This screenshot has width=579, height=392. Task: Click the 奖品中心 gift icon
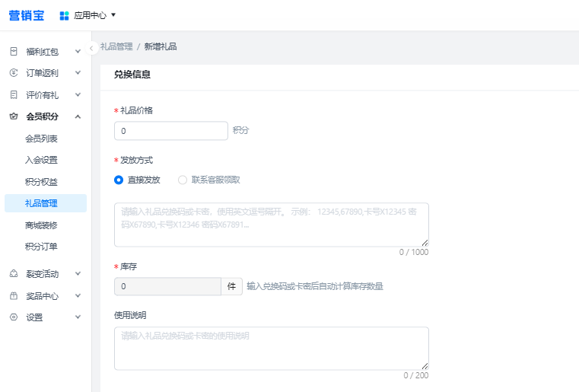(13, 296)
